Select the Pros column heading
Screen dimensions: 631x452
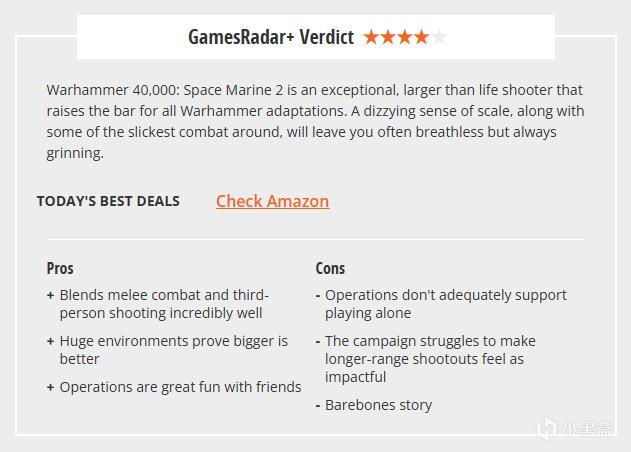point(60,268)
